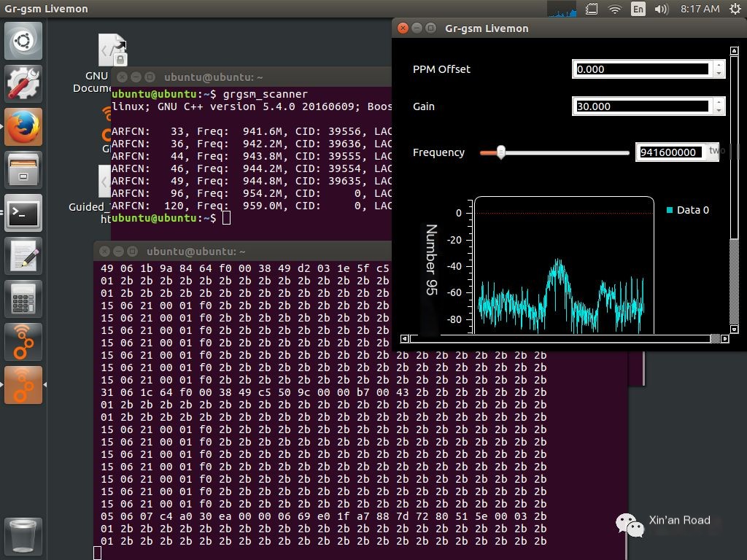Launch Firefox web browser
The image size is (747, 560).
tap(23, 127)
